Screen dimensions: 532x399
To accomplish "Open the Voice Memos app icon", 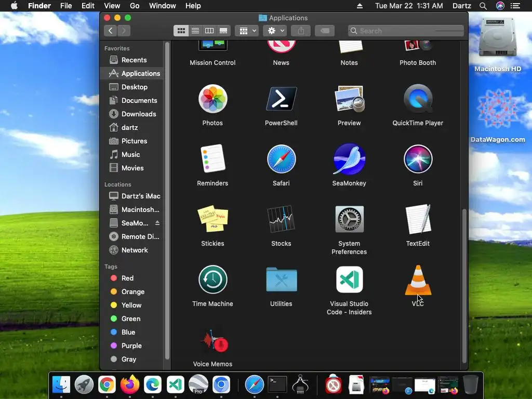I will click(x=214, y=341).
